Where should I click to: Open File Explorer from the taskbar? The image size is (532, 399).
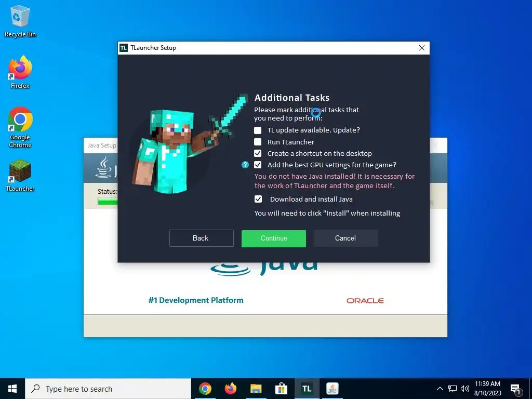[x=256, y=389]
